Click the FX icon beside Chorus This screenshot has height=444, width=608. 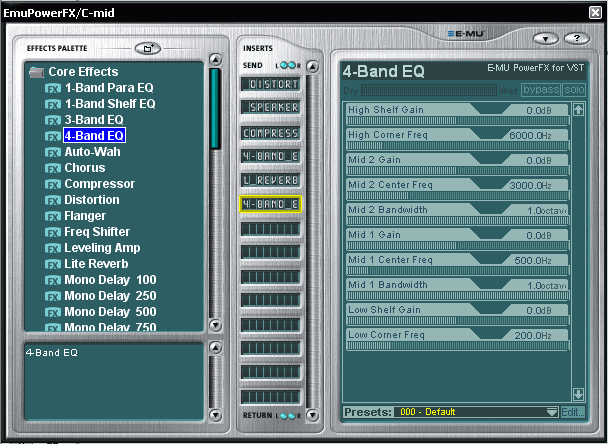[53, 168]
